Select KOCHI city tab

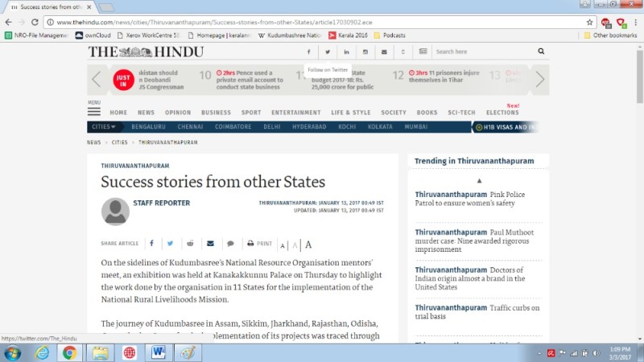[347, 127]
